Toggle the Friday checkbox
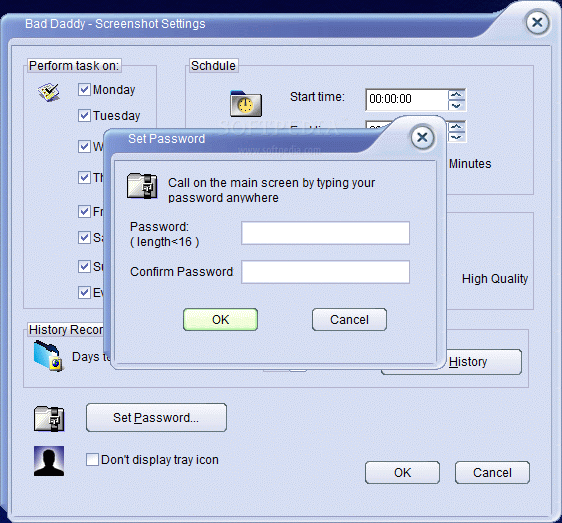The height and width of the screenshot is (523, 562). pyautogui.click(x=84, y=211)
